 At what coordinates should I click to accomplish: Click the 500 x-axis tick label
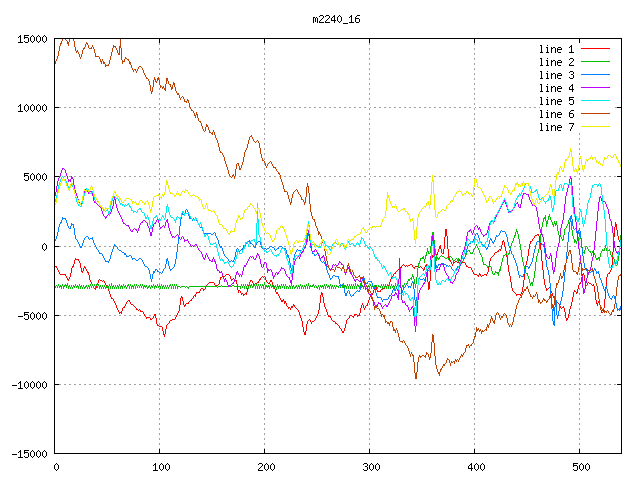click(x=580, y=467)
